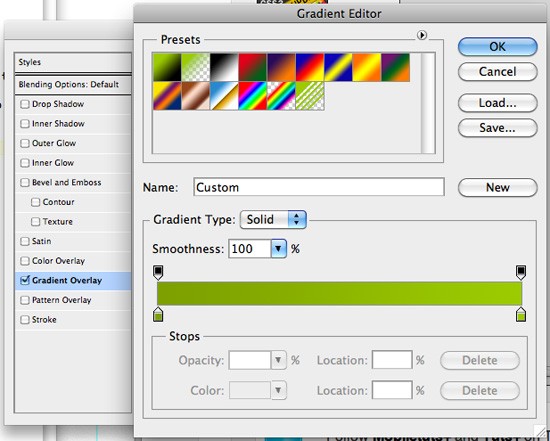Click the Opacity stop value field
This screenshot has width=550, height=441.
[x=249, y=360]
